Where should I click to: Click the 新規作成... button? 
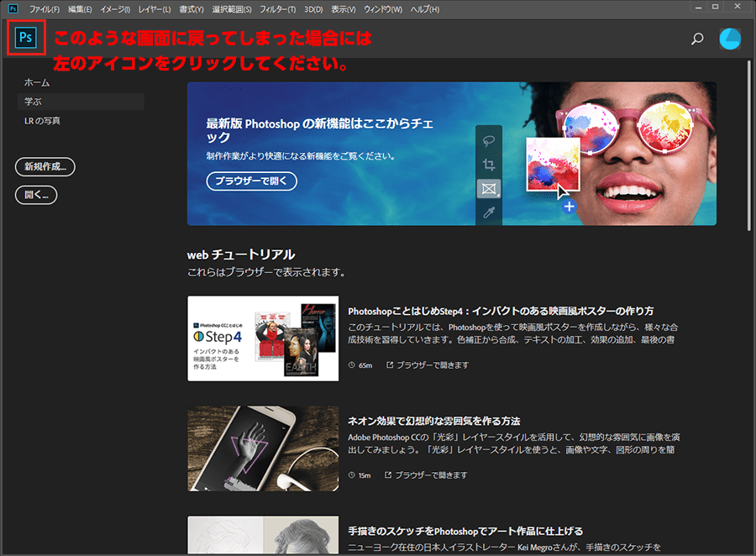(45, 166)
